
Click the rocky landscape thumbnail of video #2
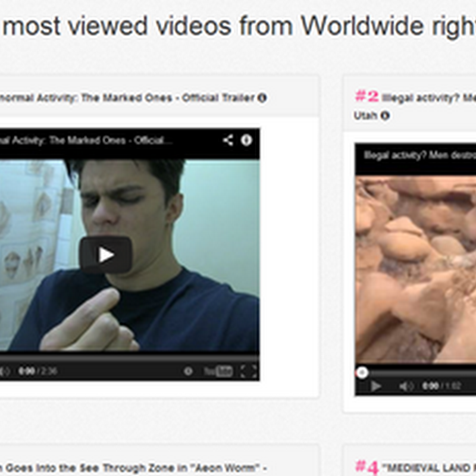[415, 270]
